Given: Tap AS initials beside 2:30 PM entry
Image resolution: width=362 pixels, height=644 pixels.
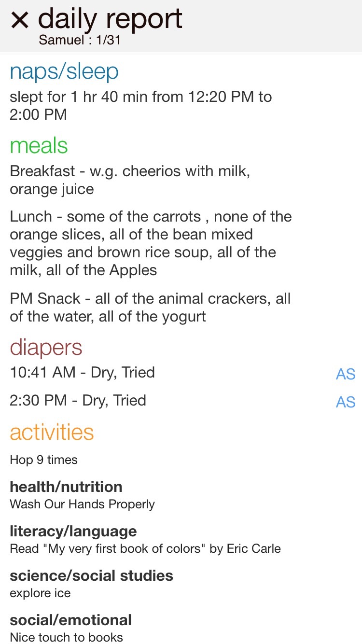Looking at the screenshot, I should coord(346,402).
